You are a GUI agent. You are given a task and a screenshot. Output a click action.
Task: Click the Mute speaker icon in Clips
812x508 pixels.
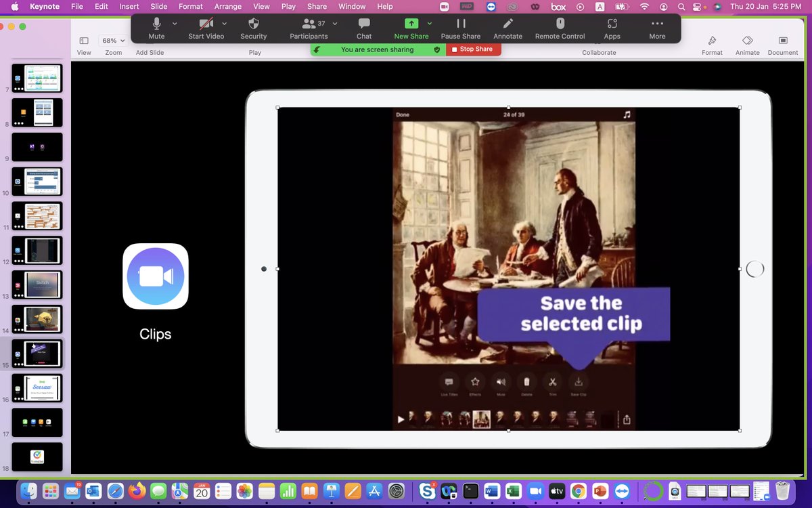pos(501,382)
